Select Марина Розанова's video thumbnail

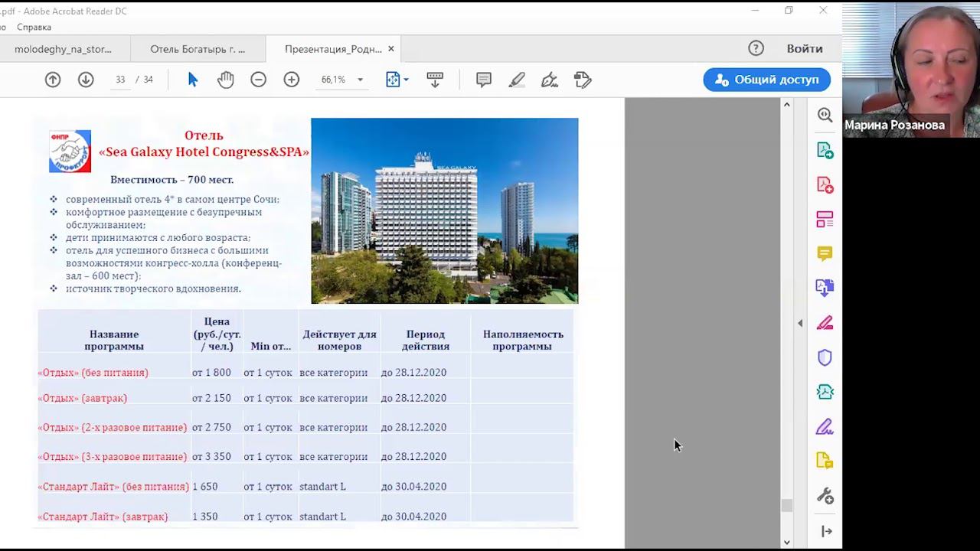tap(911, 69)
